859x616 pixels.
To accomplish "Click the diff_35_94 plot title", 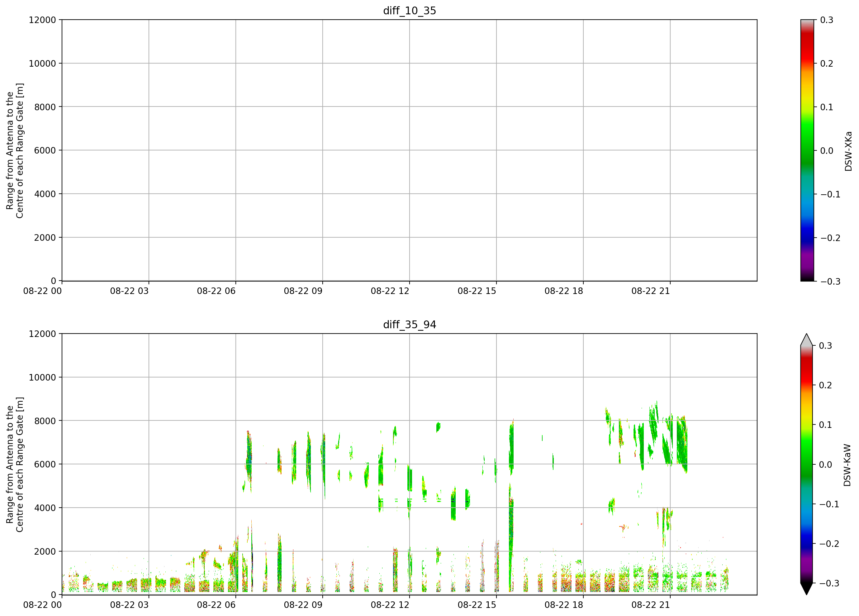I will coord(410,325).
